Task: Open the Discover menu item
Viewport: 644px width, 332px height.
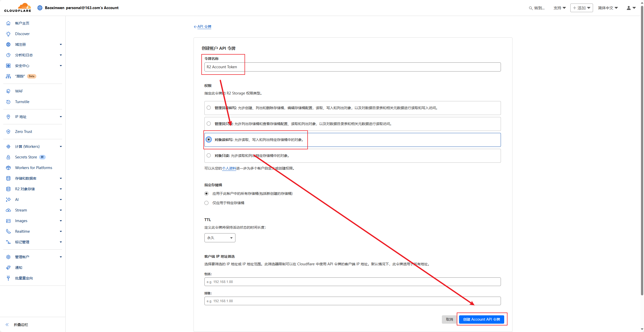Action: click(22, 34)
